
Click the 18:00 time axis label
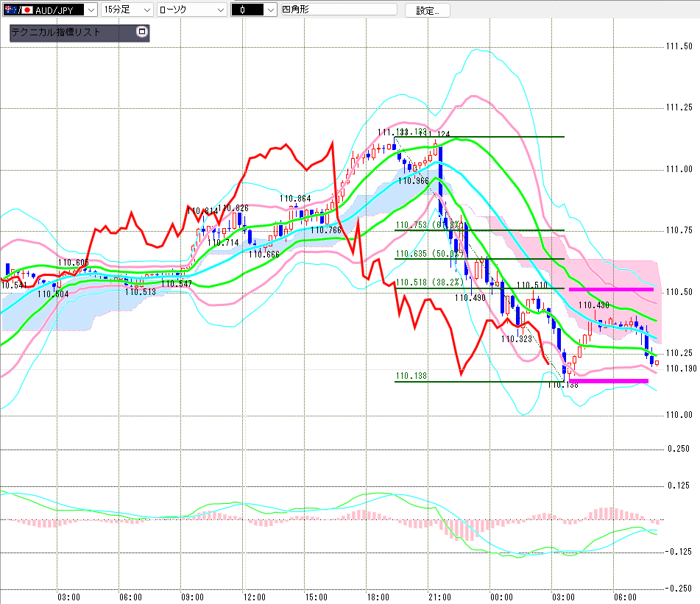(x=378, y=597)
